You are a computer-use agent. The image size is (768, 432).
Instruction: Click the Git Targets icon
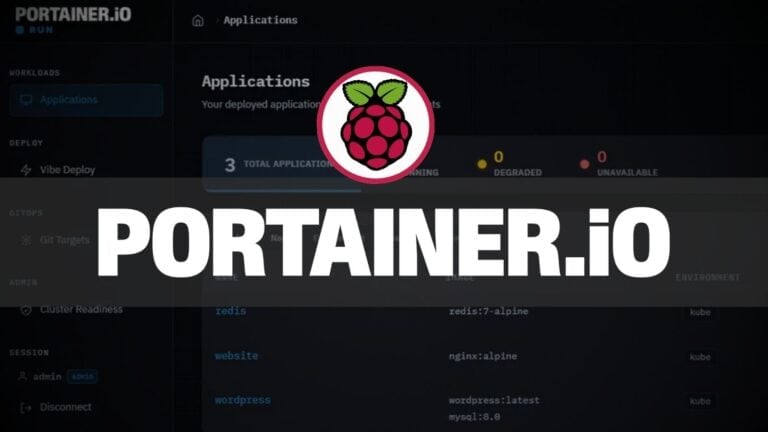(x=26, y=240)
